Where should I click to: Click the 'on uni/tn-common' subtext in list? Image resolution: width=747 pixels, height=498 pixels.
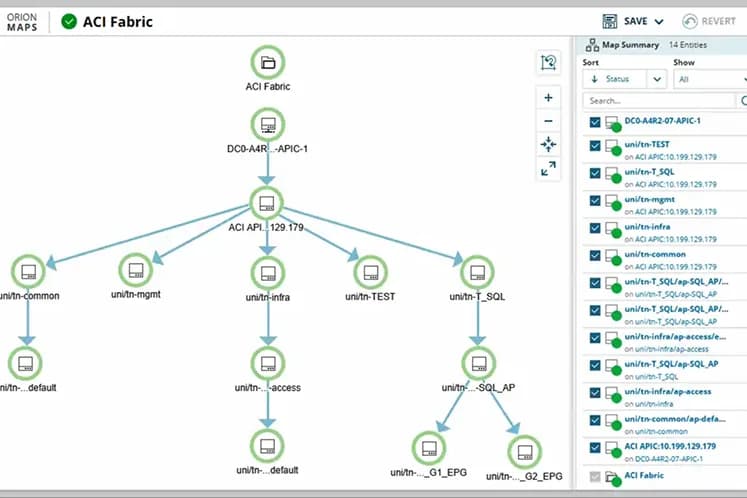coord(656,431)
